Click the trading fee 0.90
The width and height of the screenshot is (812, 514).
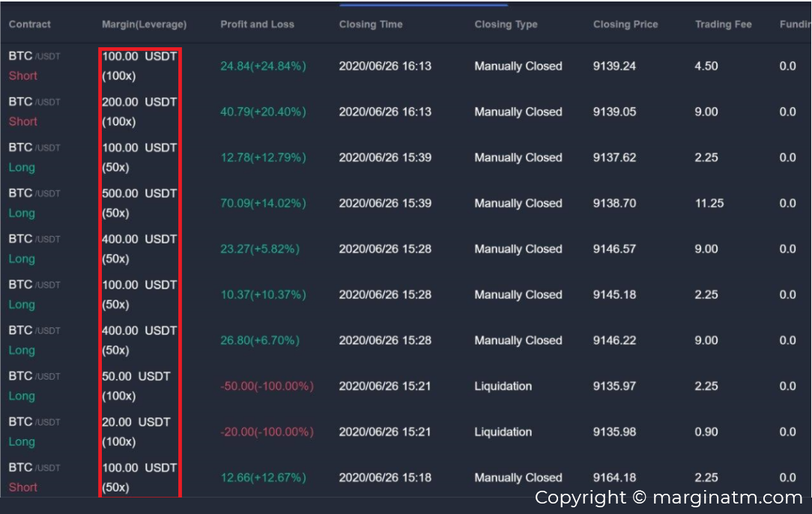coord(706,432)
